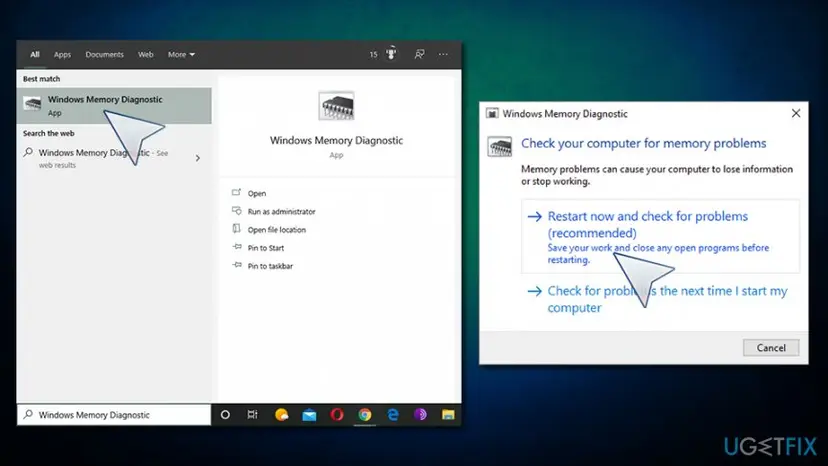The width and height of the screenshot is (828, 466).
Task: Open File Explorer from taskbar
Action: [x=448, y=415]
